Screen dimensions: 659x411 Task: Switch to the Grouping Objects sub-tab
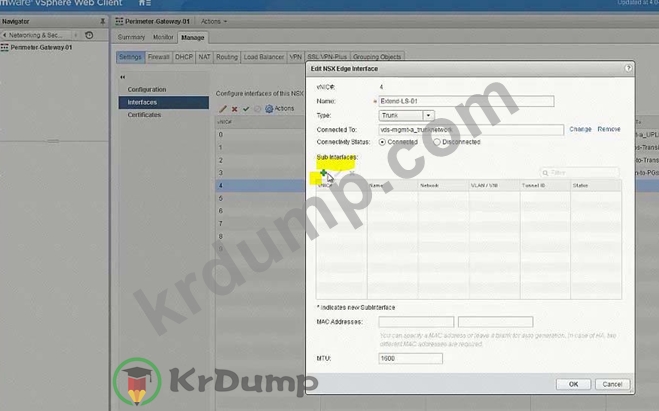click(377, 57)
